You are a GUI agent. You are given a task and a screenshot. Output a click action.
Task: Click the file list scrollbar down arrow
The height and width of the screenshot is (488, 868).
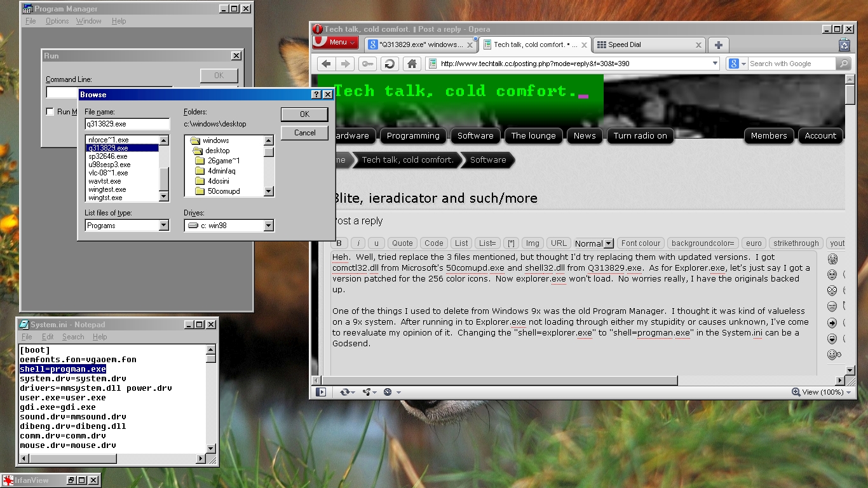pyautogui.click(x=165, y=197)
